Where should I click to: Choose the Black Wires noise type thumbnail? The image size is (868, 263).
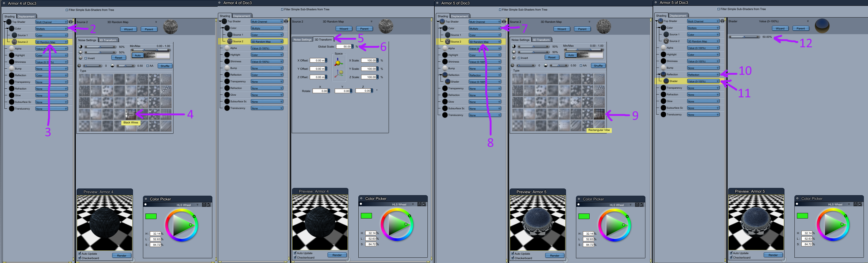click(131, 114)
